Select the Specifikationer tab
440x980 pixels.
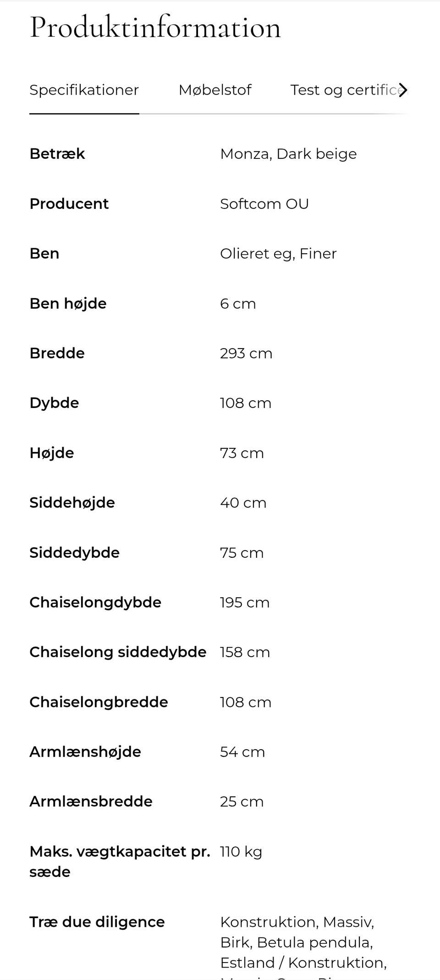point(84,90)
